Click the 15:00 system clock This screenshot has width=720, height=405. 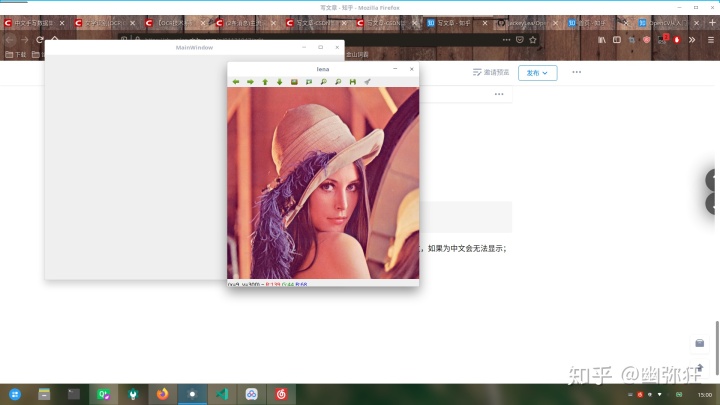coord(705,395)
